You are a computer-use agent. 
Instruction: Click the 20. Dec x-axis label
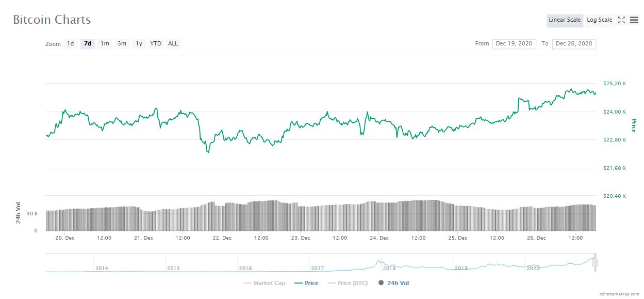tap(65, 238)
